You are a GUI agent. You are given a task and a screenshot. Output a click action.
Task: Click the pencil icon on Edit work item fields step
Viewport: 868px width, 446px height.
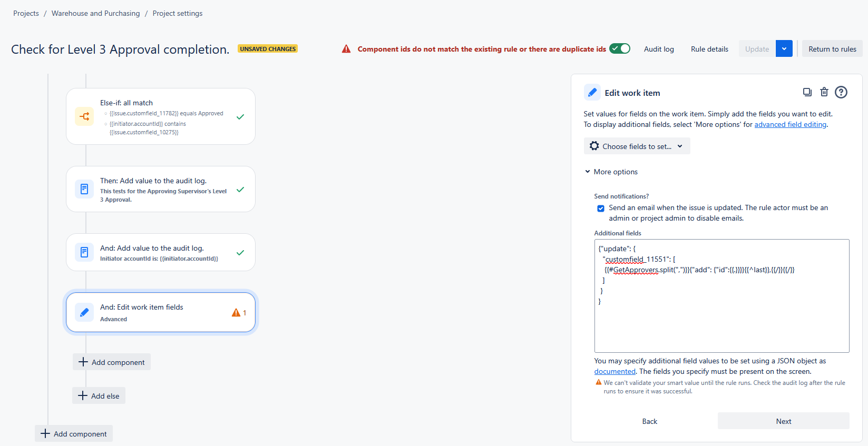[x=84, y=312]
